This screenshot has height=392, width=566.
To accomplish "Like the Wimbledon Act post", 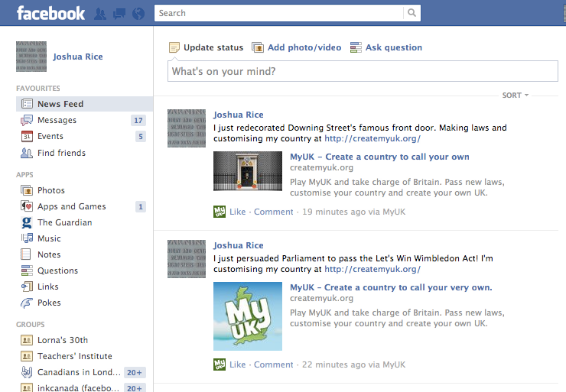I will click(238, 364).
